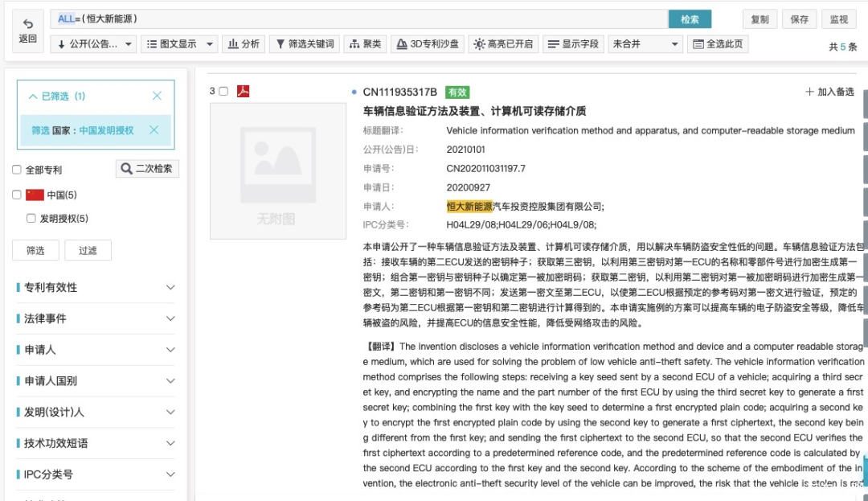Image resolution: width=868 pixels, height=501 pixels.
Task: Check the 全部专利 checkbox
Action: [17, 170]
